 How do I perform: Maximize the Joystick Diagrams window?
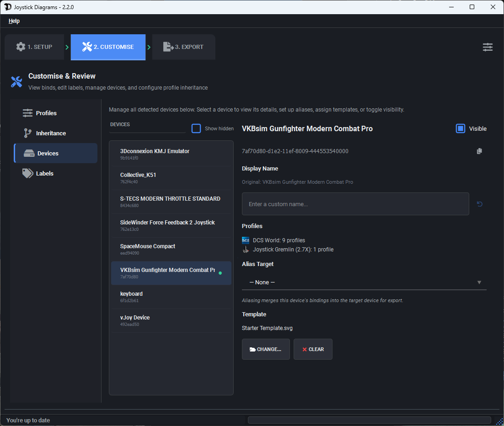tap(472, 7)
